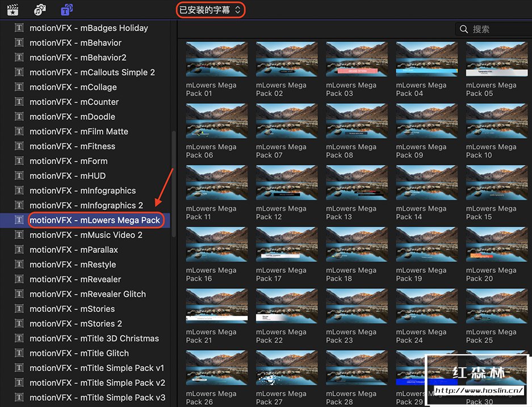Select mLowers Mega Pack 10 thumbnail
The height and width of the screenshot is (407, 532).
click(x=497, y=121)
